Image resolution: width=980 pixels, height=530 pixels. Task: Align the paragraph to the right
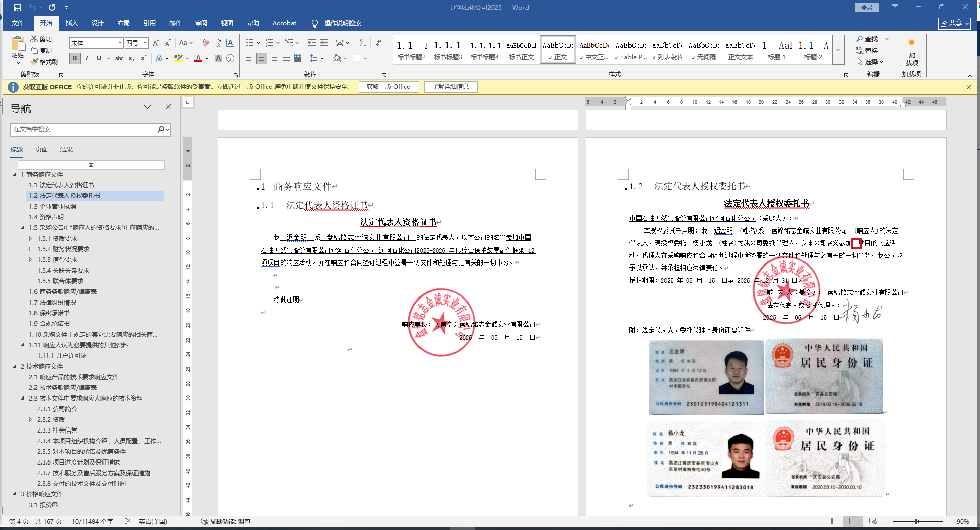pos(273,58)
